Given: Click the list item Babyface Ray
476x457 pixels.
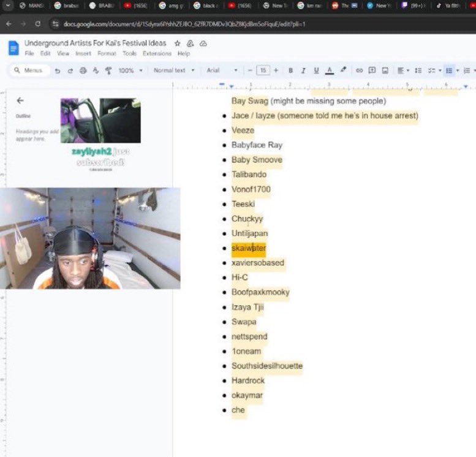Looking at the screenshot, I should 257,145.
